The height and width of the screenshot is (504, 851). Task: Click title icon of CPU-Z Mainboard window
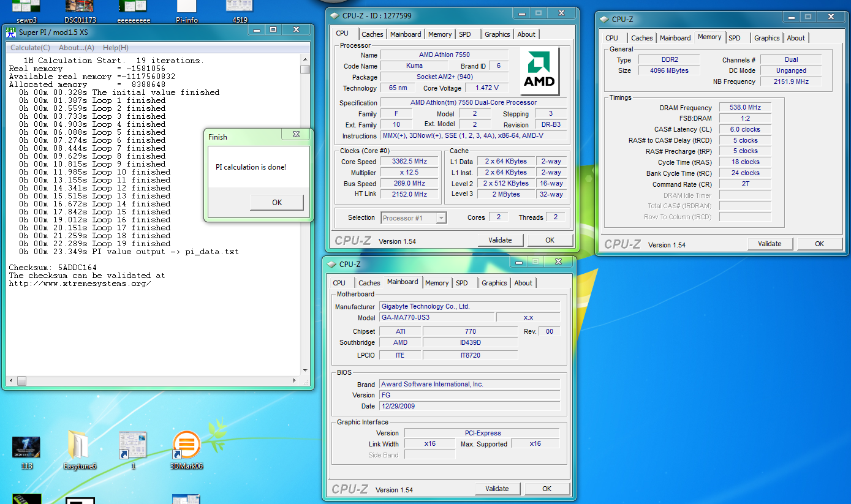point(331,264)
